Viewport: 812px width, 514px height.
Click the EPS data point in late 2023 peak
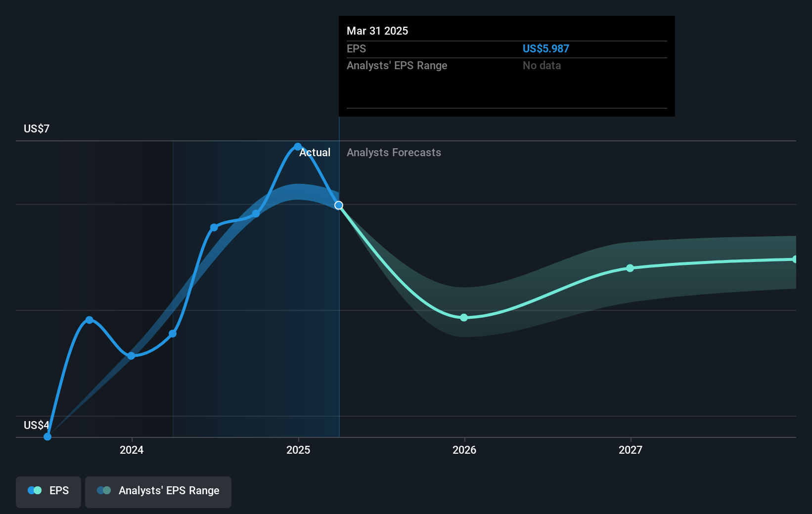[x=90, y=320]
